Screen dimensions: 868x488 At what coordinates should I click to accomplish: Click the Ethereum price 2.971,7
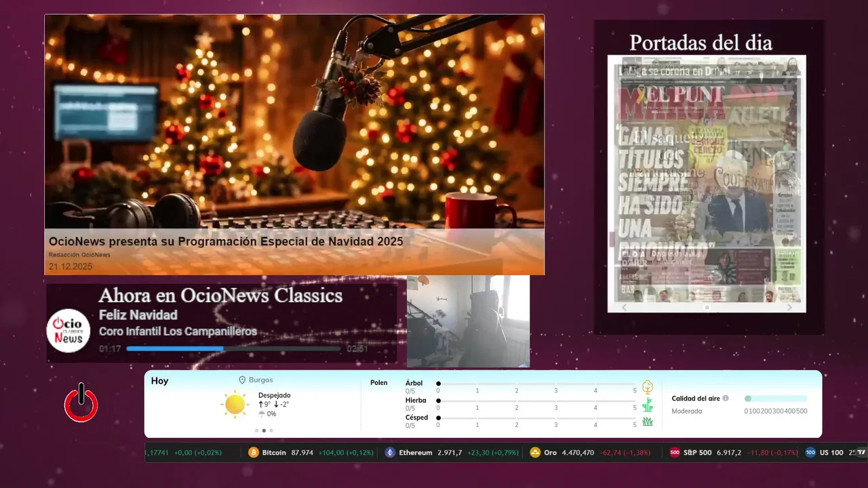pyautogui.click(x=450, y=453)
